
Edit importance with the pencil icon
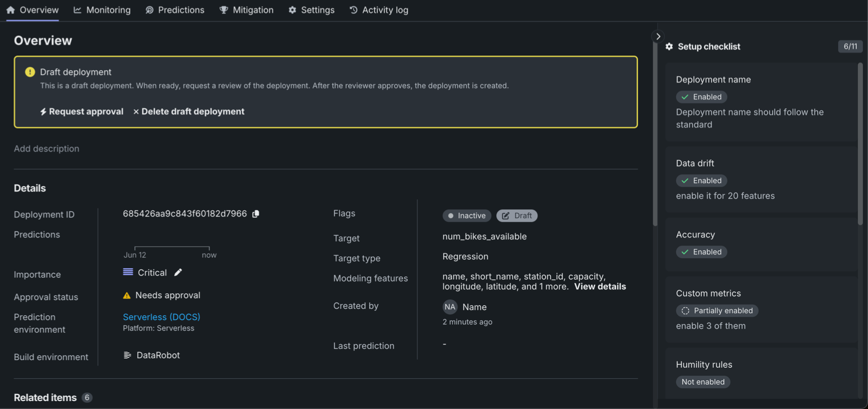(178, 272)
